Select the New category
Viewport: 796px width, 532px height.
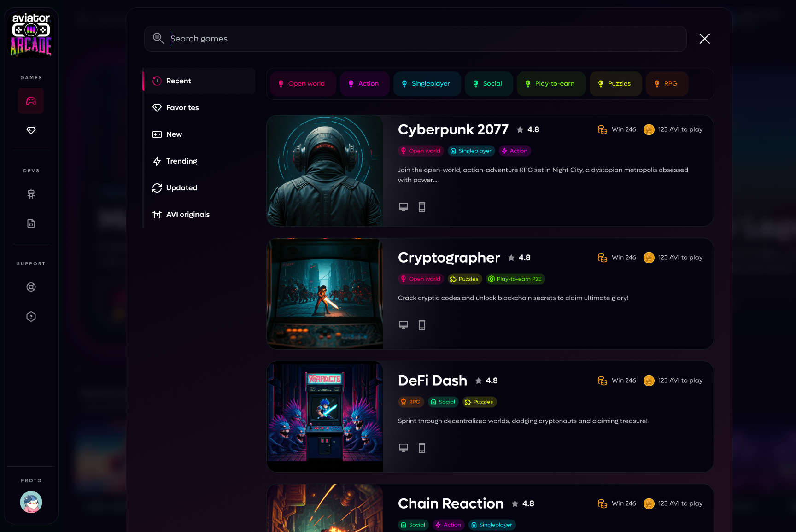point(199,134)
